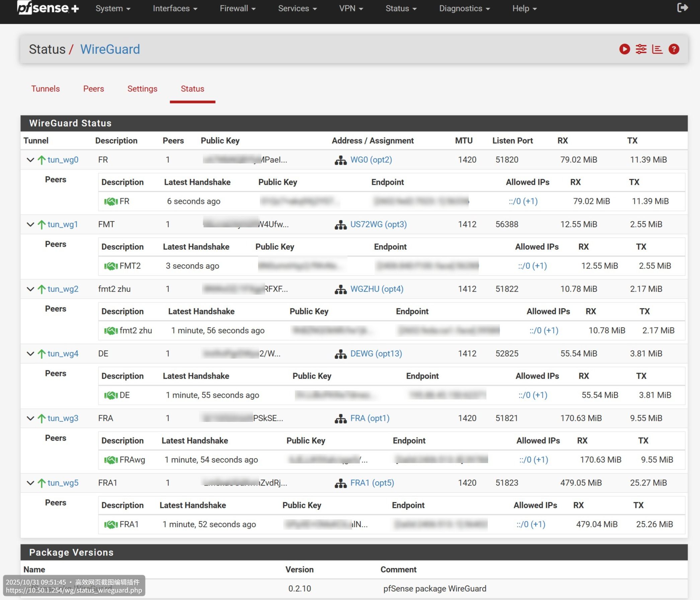
Task: Open the US72WG (opt3) interface link
Action: point(378,224)
